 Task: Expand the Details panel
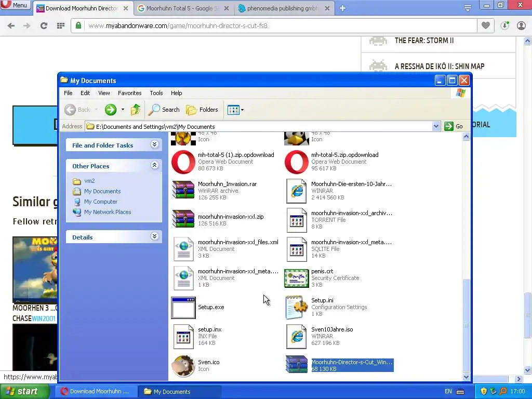tap(154, 236)
